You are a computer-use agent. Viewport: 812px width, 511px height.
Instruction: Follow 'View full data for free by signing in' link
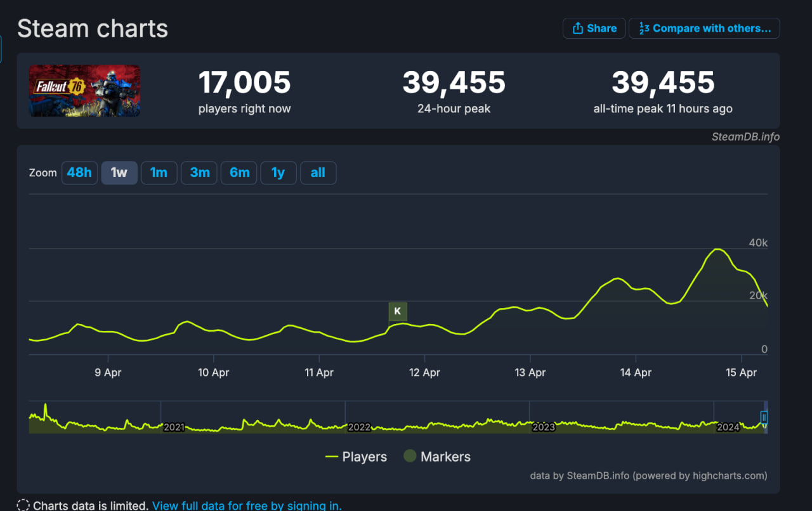(247, 505)
